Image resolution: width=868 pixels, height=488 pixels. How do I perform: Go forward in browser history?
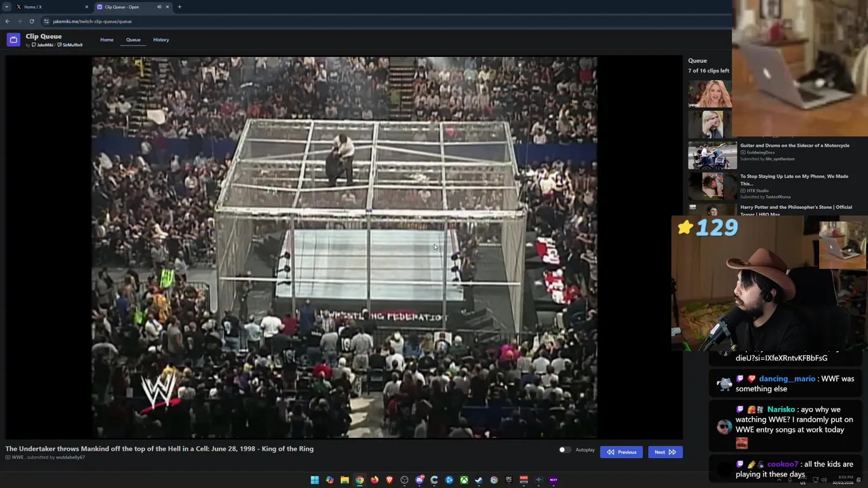pos(19,21)
